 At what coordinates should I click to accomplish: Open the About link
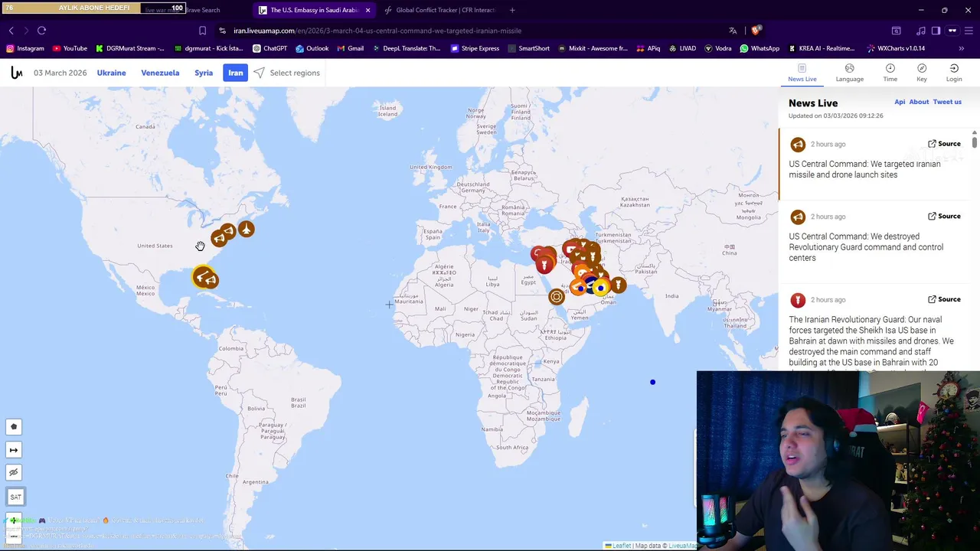(919, 102)
